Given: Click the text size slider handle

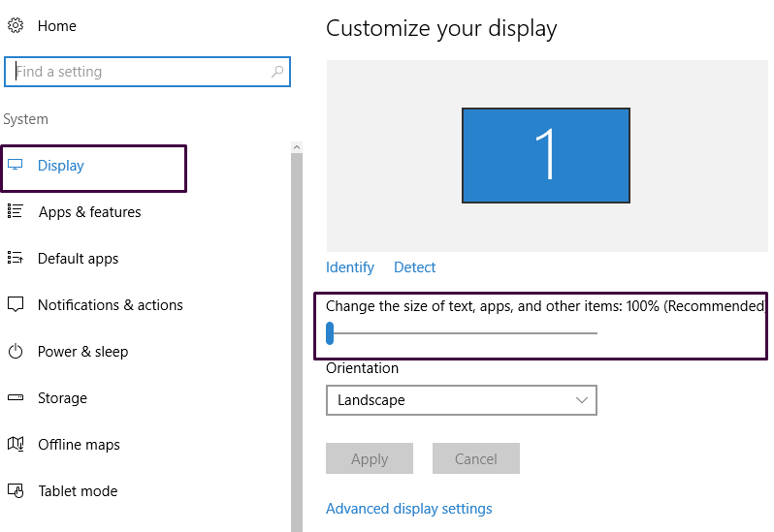Looking at the screenshot, I should click(x=330, y=333).
